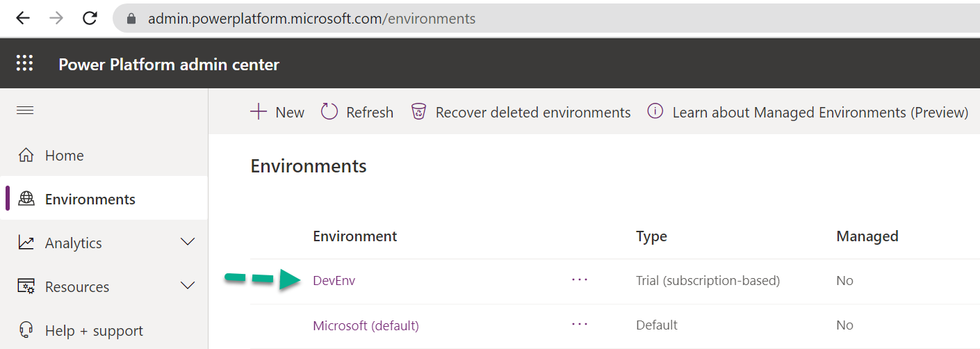The width and height of the screenshot is (980, 349).
Task: Expand the Resources chevron
Action: click(188, 286)
